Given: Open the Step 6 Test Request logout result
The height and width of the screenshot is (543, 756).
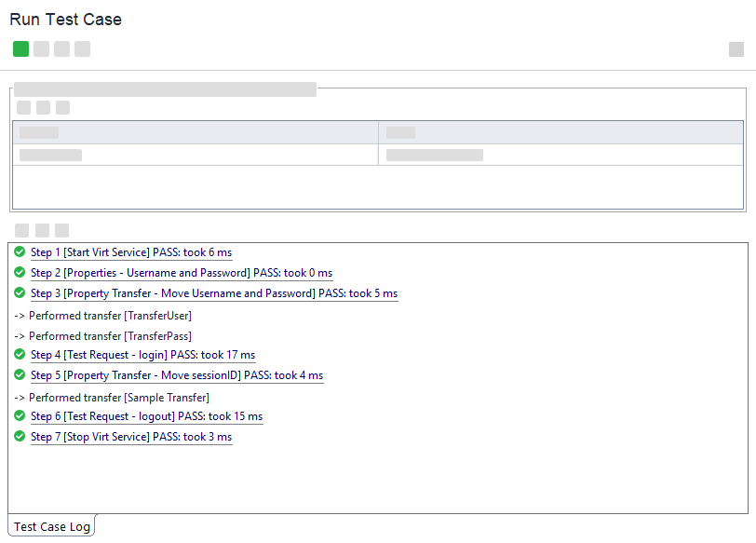Looking at the screenshot, I should 146,416.
